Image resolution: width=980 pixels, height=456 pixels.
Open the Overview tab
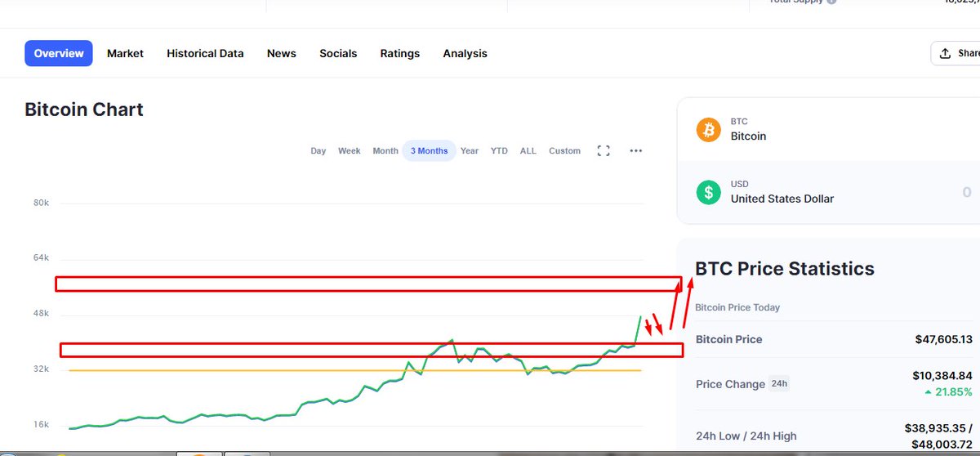[59, 53]
